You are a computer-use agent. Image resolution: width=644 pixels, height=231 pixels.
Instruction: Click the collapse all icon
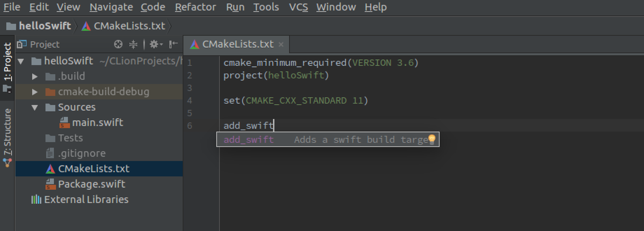(x=133, y=44)
